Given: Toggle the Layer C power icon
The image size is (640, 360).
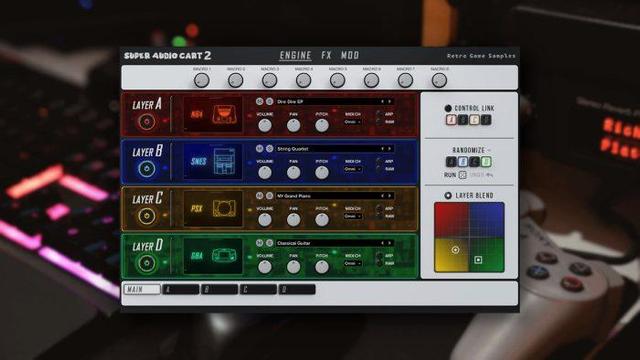Looking at the screenshot, I should (x=147, y=216).
